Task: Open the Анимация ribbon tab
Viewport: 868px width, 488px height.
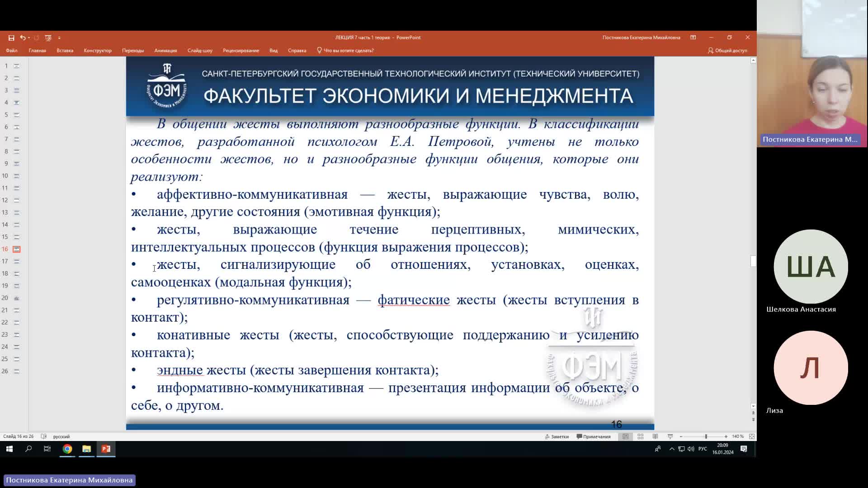Action: pos(165,51)
